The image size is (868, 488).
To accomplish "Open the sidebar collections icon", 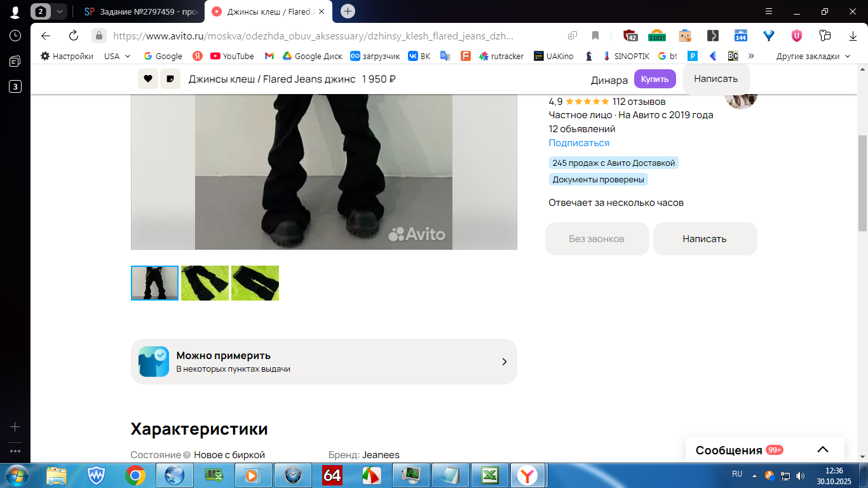I will 15,61.
